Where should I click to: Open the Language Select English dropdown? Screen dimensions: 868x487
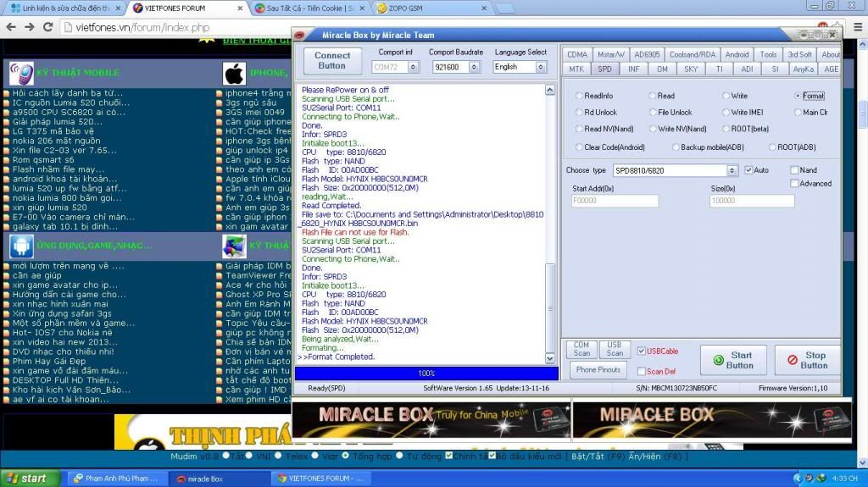coord(541,67)
